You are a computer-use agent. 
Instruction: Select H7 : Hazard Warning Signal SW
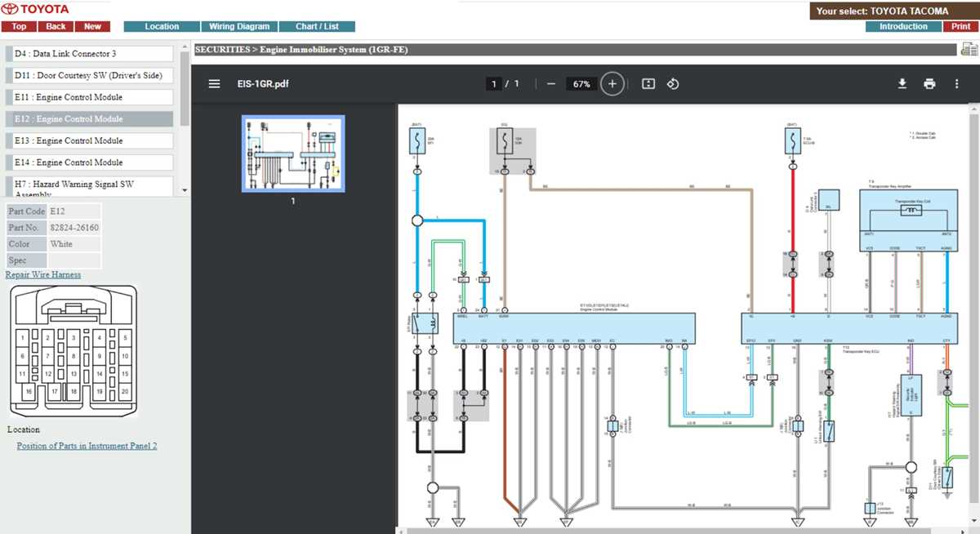click(90, 187)
